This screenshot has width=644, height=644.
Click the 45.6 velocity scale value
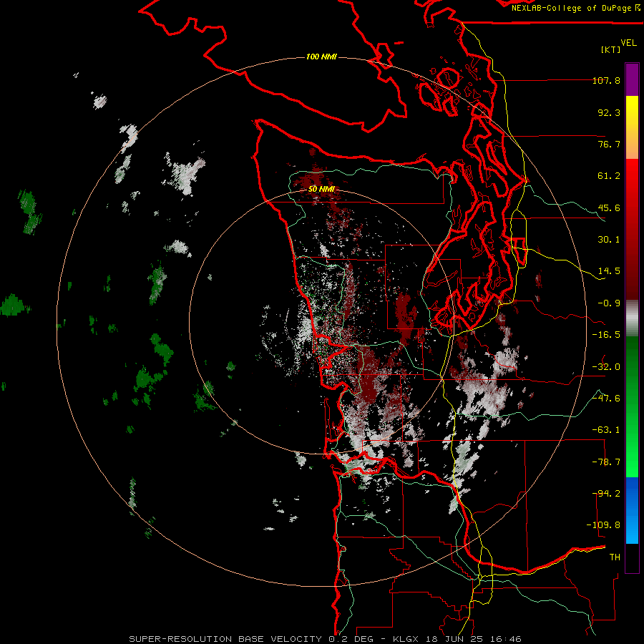(609, 208)
